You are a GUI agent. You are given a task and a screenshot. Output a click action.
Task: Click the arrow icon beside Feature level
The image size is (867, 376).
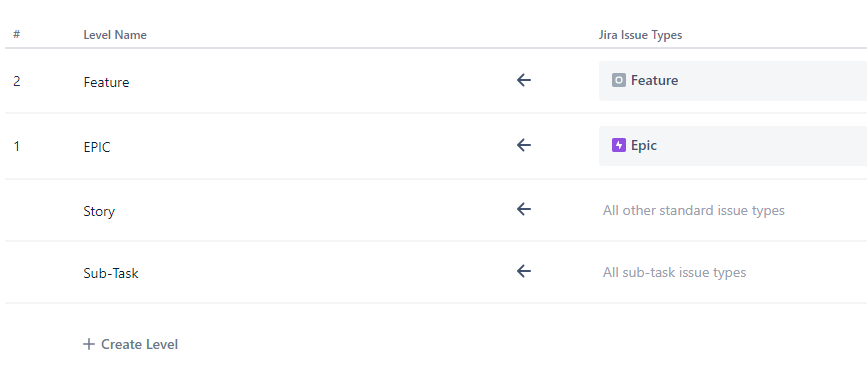[x=524, y=80]
